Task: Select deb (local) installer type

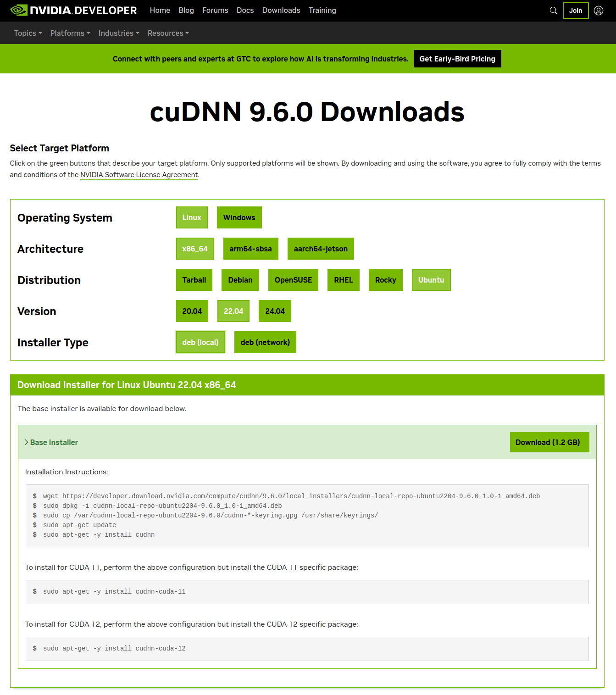Action: point(200,342)
